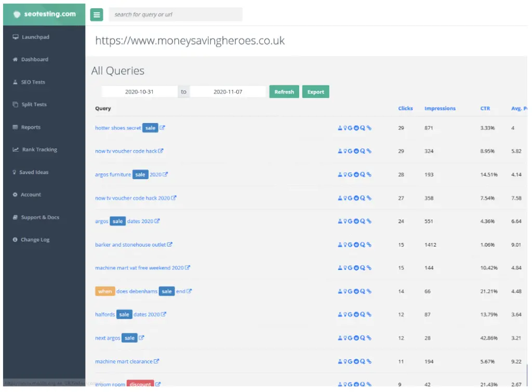Click the 14.51% CTR value
The height and width of the screenshot is (392, 532).
coord(488,174)
